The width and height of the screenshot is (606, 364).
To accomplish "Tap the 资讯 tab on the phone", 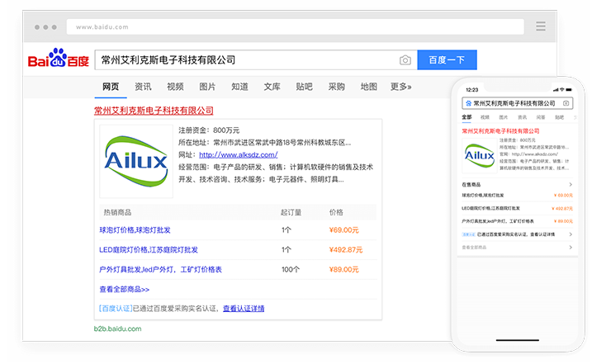I will click(x=522, y=117).
